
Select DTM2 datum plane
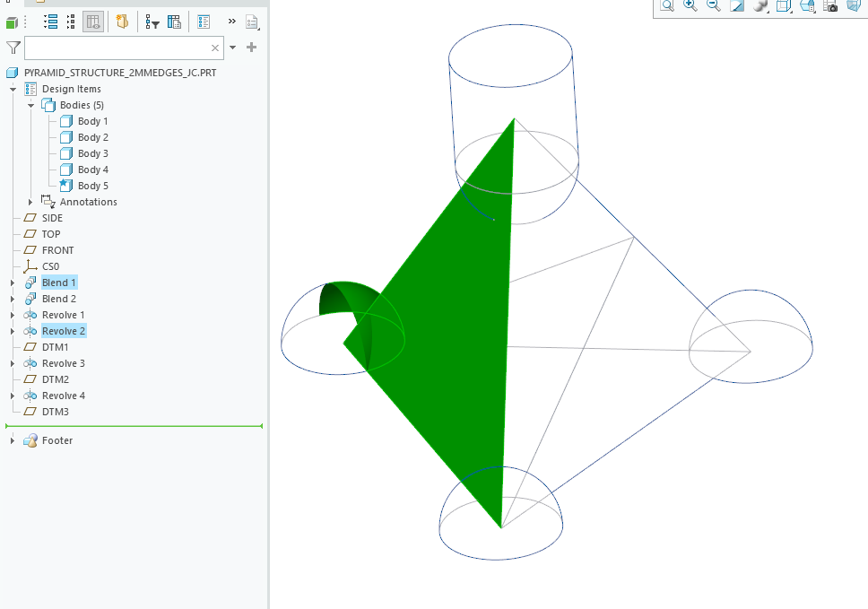(x=56, y=379)
